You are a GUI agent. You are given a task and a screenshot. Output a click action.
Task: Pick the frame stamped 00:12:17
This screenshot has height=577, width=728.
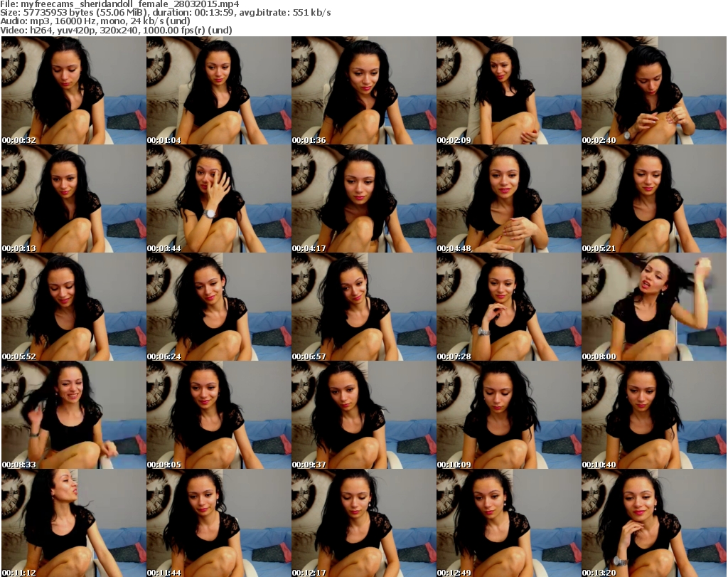363,523
